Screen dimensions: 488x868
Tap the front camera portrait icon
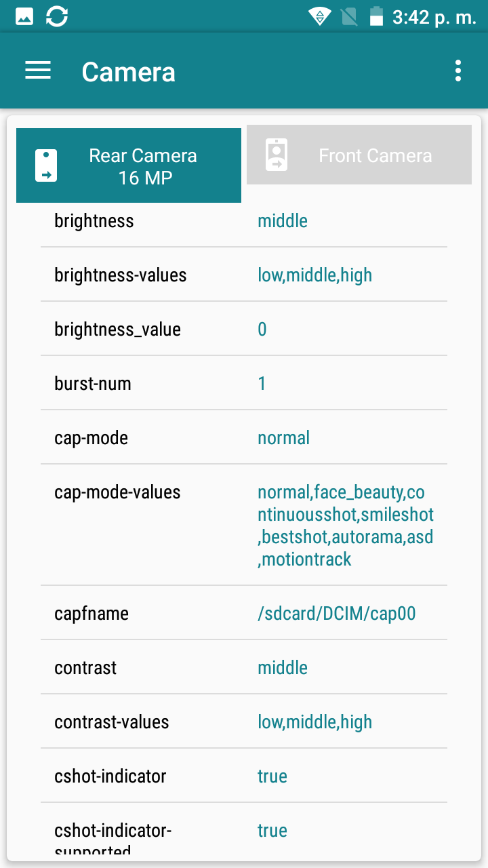(277, 155)
